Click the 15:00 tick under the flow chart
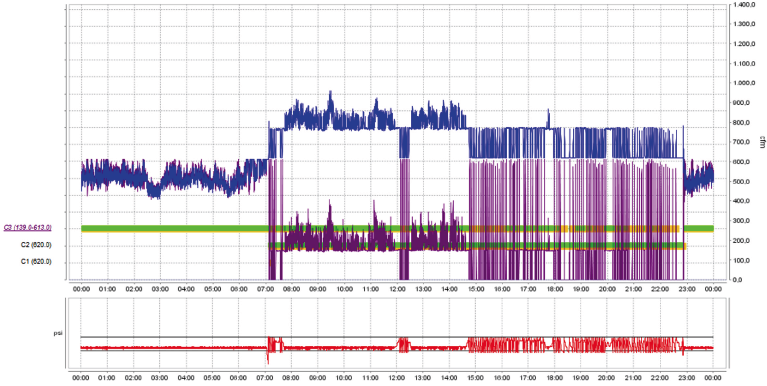Screen dimensions: 767x386 click(x=476, y=289)
